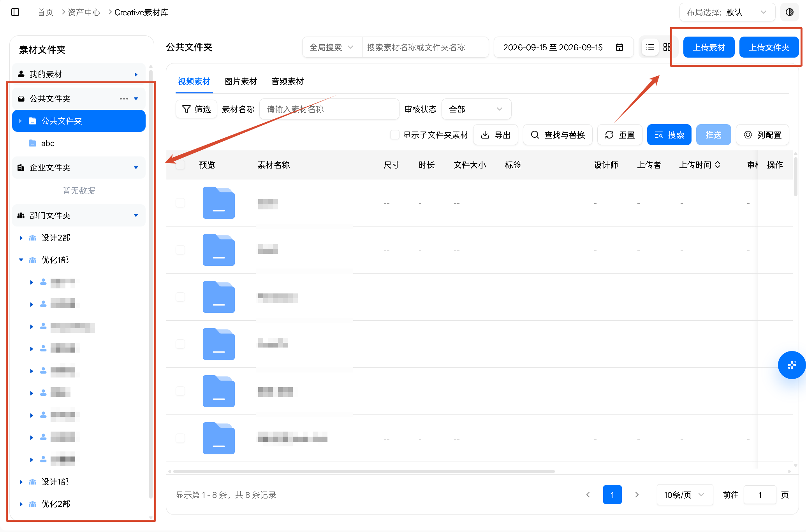
Task: Run search with 搜索 button
Action: pos(669,135)
